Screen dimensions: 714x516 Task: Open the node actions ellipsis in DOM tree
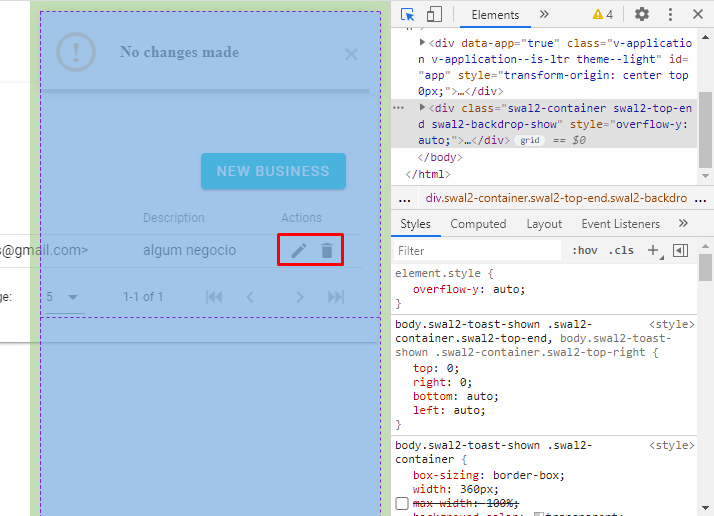coord(398,108)
